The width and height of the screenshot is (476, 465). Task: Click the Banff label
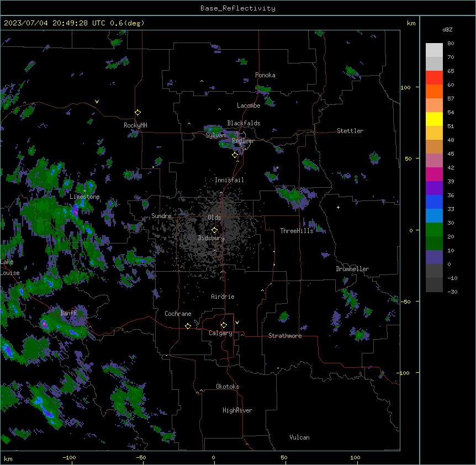tap(68, 313)
